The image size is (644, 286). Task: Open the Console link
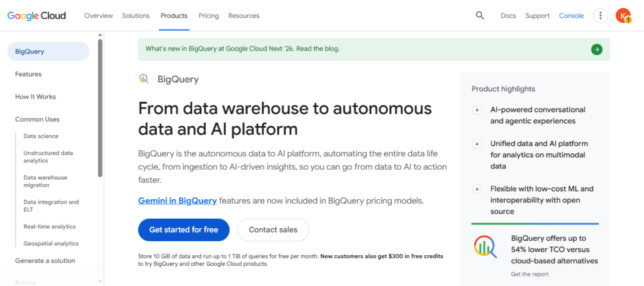(x=571, y=16)
